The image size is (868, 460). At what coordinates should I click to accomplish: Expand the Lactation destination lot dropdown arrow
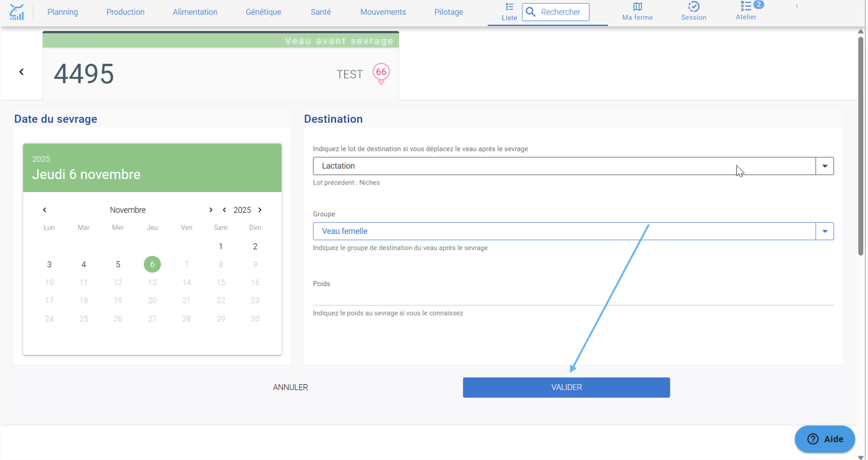click(x=825, y=166)
